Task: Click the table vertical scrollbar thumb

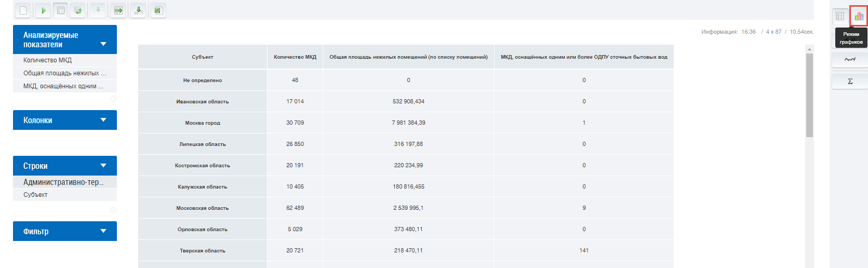Action: click(809, 95)
